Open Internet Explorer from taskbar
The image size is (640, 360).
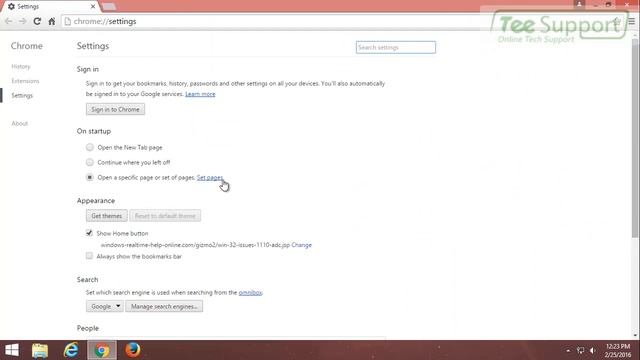71,350
